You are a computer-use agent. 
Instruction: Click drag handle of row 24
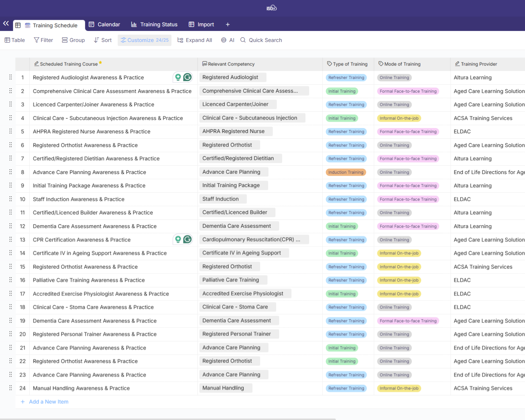pos(10,388)
